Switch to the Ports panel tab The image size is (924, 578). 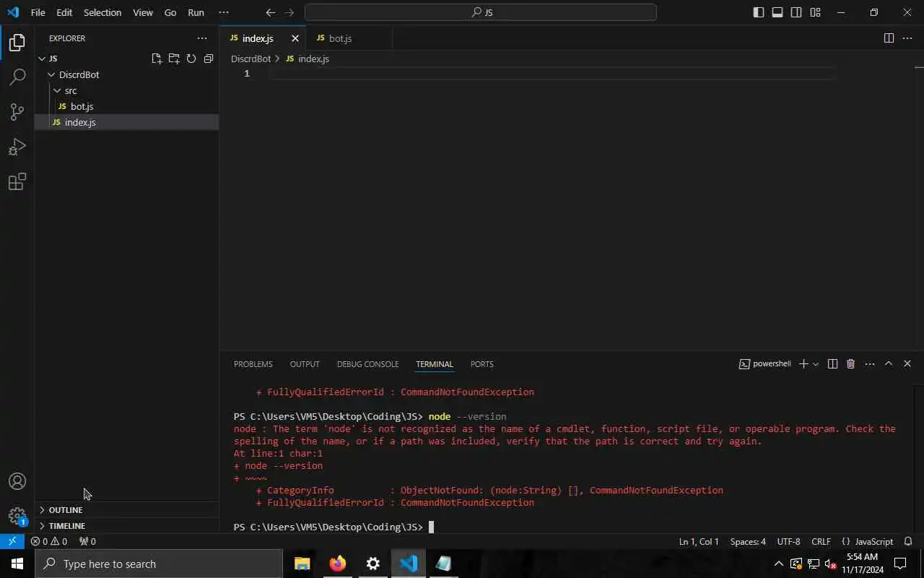tap(482, 364)
